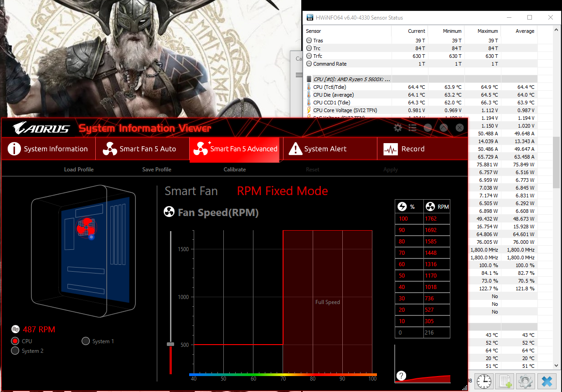Screen dimensions: 562x392
Task: Click Save Profile
Action: (x=157, y=170)
